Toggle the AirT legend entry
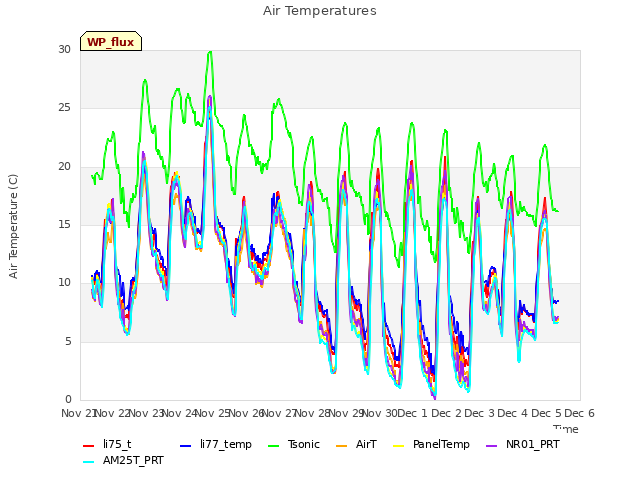Screen dimensions: 640x480 click(356, 444)
